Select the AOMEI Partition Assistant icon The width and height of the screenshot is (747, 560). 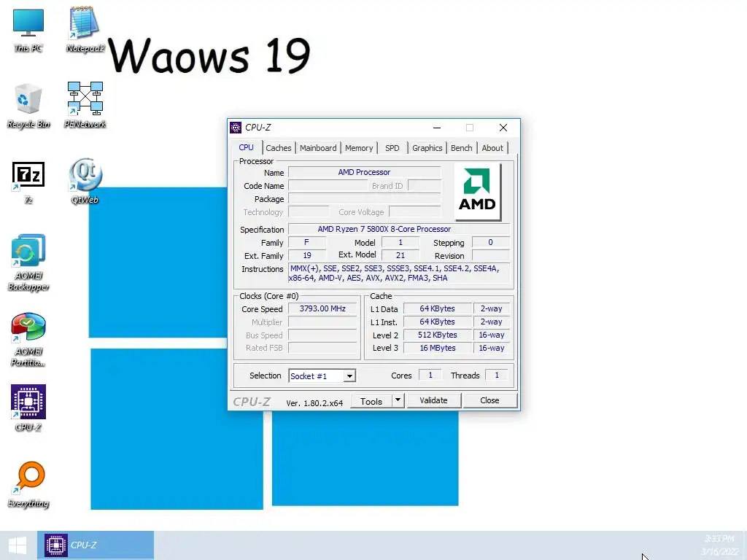click(28, 340)
